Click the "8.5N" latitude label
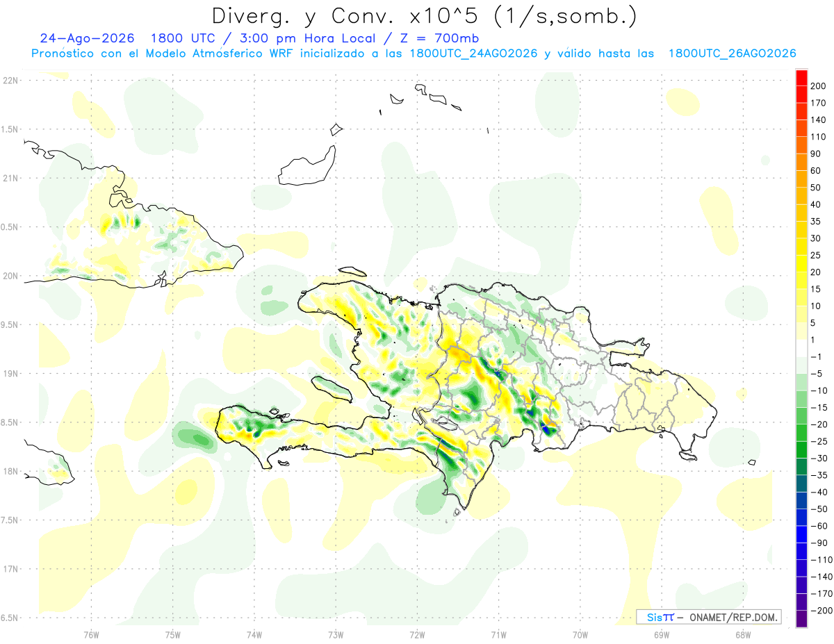The width and height of the screenshot is (834, 644). click(x=10, y=422)
